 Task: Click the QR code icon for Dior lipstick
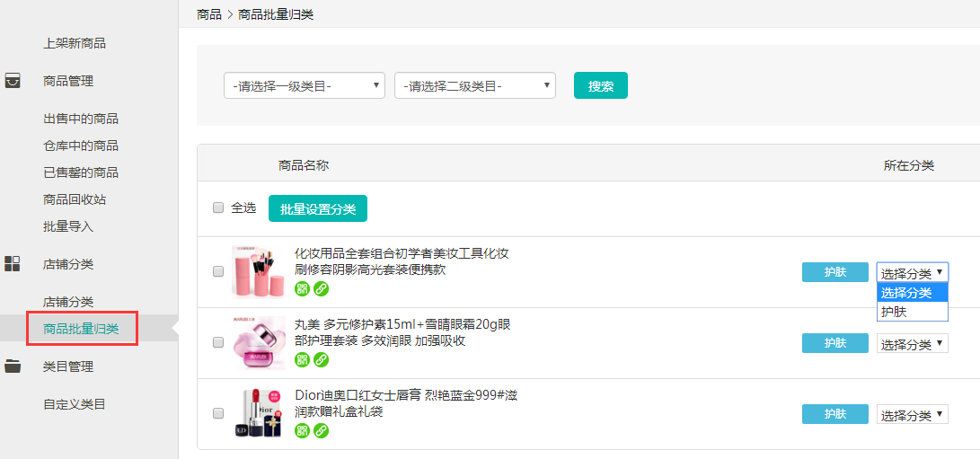[x=302, y=430]
